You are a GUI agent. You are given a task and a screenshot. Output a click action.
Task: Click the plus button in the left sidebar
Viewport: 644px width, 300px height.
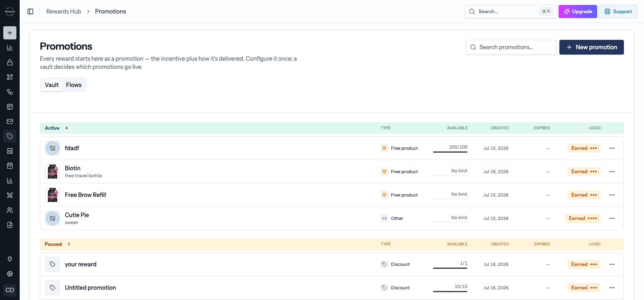point(10,33)
